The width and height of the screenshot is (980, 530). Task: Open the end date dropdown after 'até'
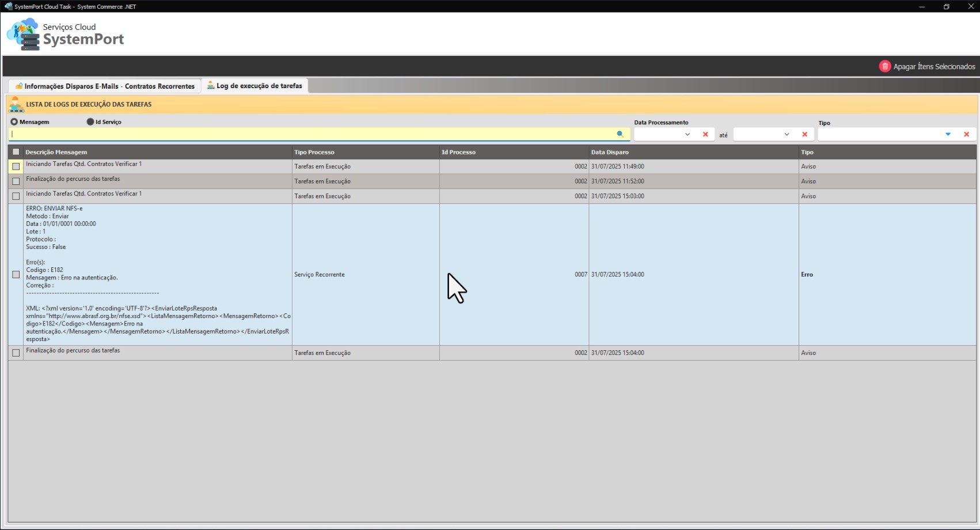pos(787,134)
